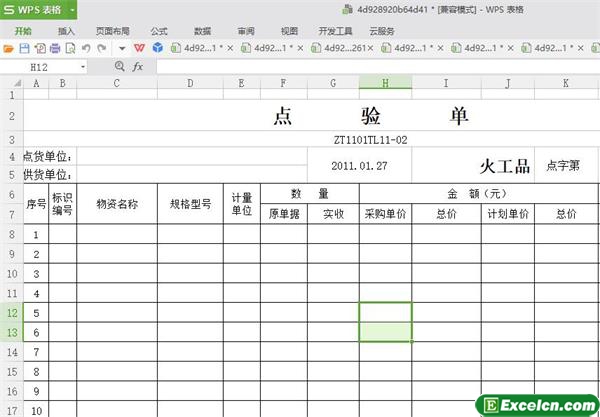Image resolution: width=600 pixels, height=417 pixels.
Task: Click the Open folder icon in quick toolbar
Action: (8, 48)
